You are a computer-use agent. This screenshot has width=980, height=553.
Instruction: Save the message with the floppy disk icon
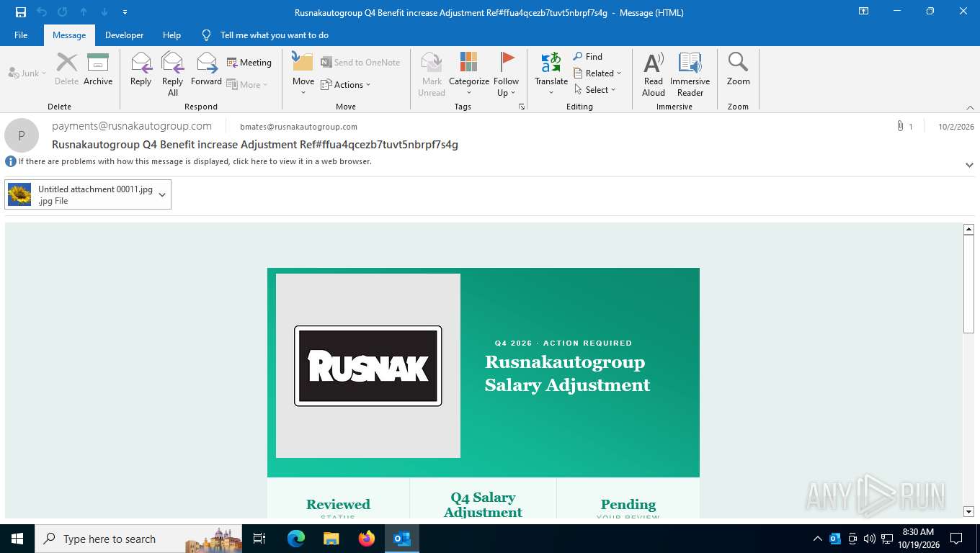coord(21,12)
